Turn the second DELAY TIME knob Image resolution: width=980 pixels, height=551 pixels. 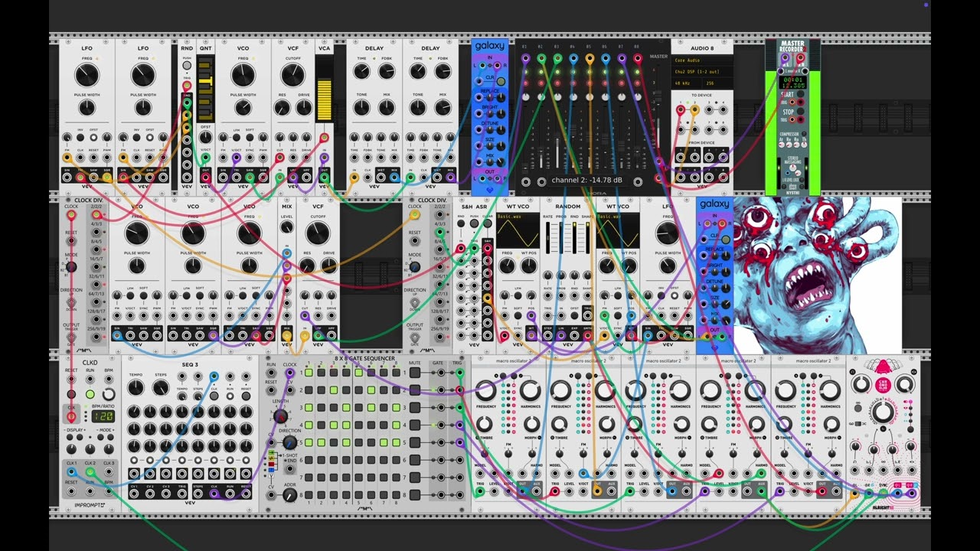[418, 72]
